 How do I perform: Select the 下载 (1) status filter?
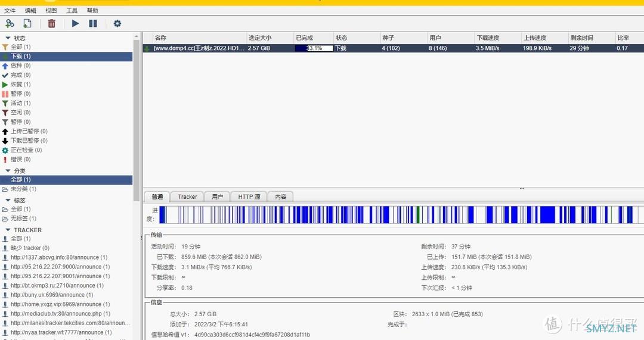tap(66, 56)
